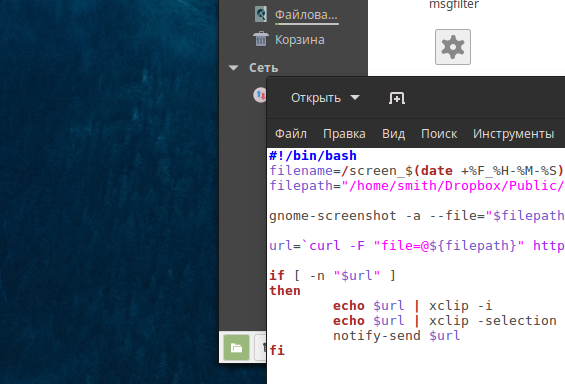Image resolution: width=565 pixels, height=384 pixels.
Task: Open Файлова... entry in sidebar
Action: (x=306, y=15)
